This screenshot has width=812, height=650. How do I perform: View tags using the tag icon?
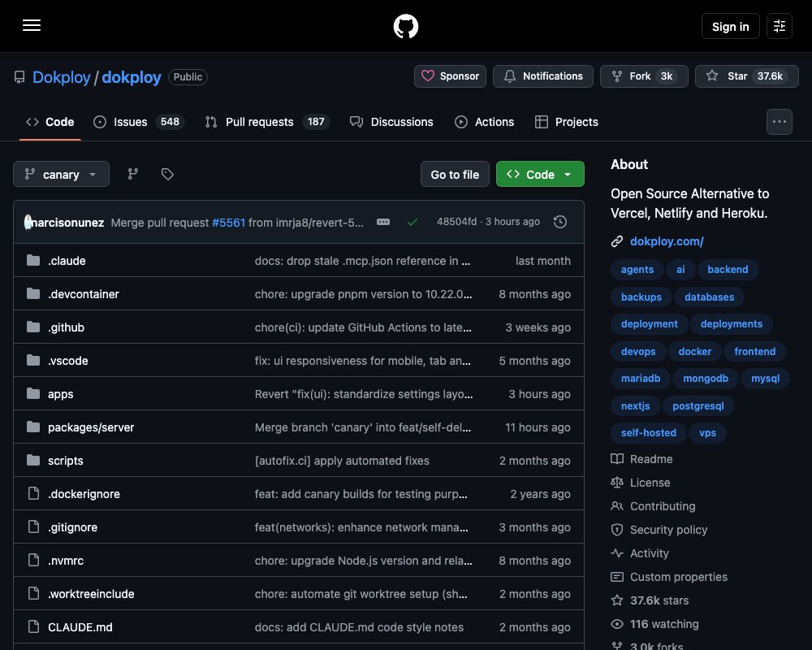(167, 174)
